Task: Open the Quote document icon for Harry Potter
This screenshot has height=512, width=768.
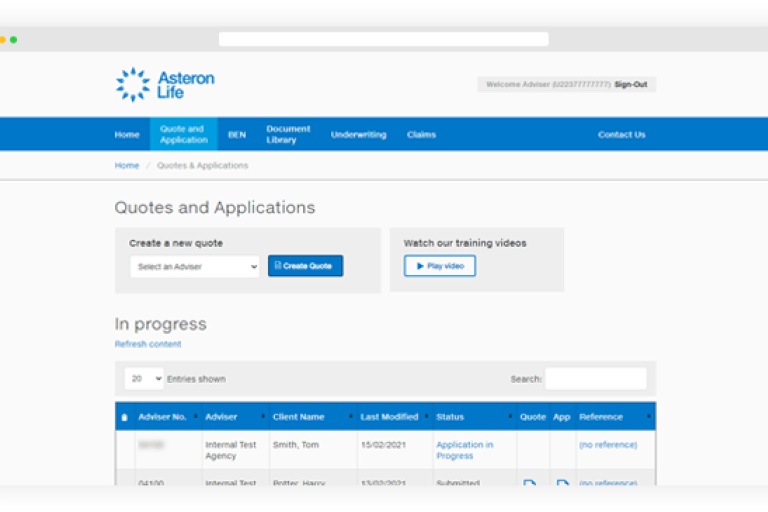Action: 530,483
